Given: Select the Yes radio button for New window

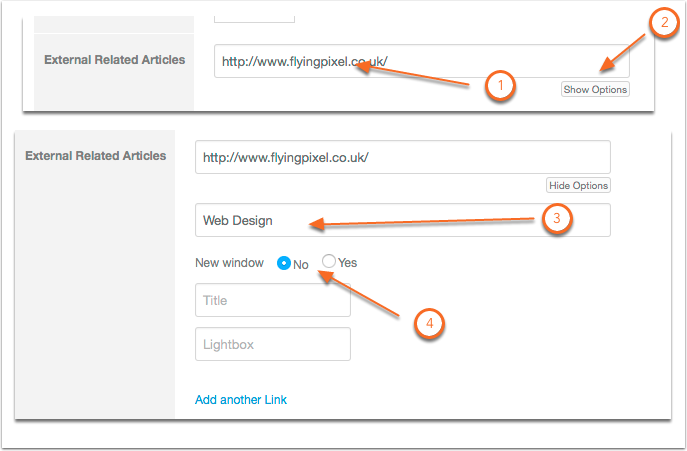Looking at the screenshot, I should click(329, 261).
